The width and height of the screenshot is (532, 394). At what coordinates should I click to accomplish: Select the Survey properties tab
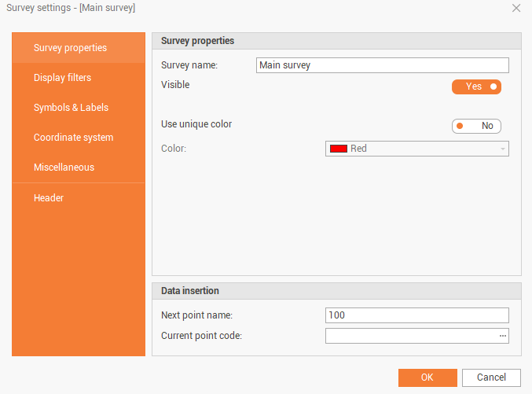tap(79, 48)
